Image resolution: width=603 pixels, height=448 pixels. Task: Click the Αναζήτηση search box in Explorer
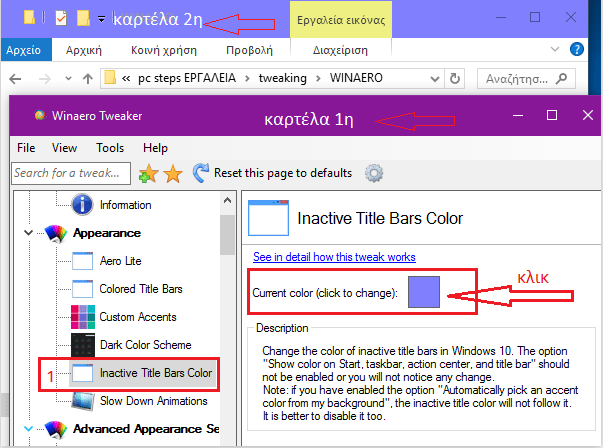[526, 79]
